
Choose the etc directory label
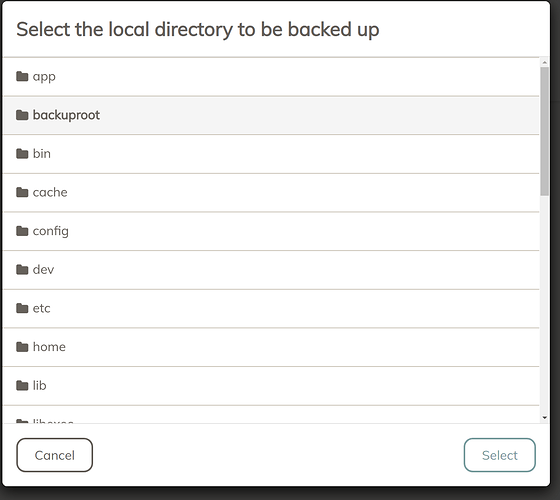(x=41, y=308)
